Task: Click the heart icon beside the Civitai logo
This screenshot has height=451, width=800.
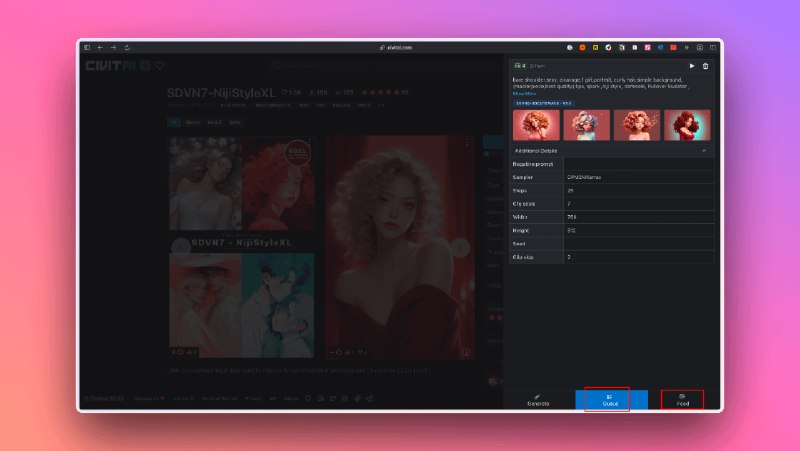Action: [x=160, y=66]
